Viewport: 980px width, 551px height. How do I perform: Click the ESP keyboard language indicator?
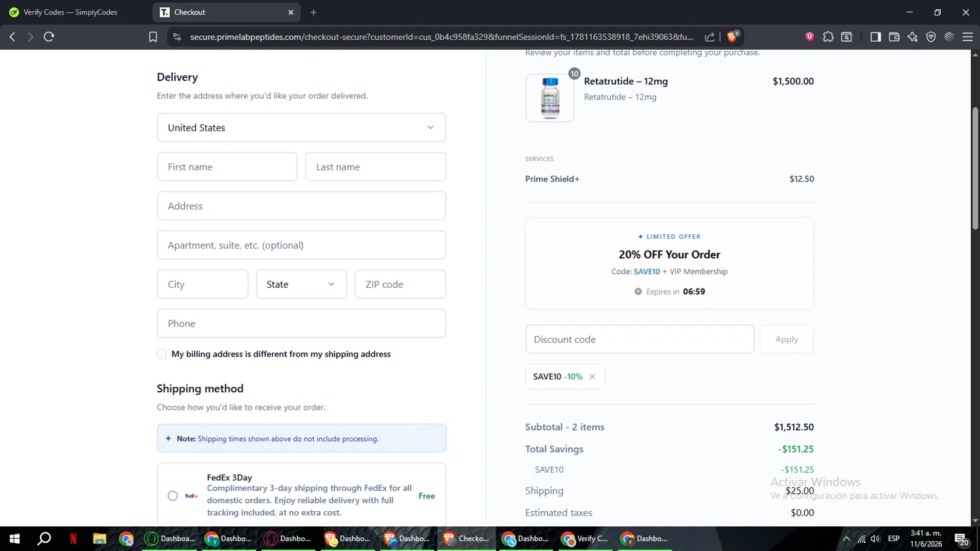coord(894,539)
